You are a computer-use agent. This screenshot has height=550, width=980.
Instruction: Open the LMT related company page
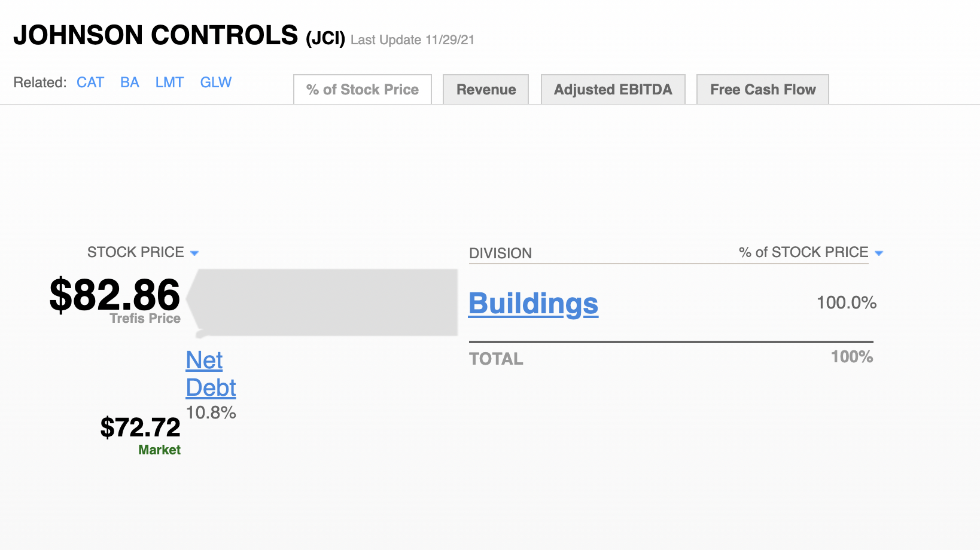(169, 82)
